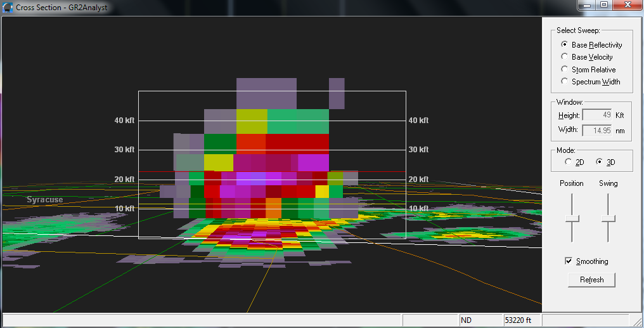Viewport: 644px width, 328px height.
Task: Switch cross section mode to 3D
Action: pyautogui.click(x=605, y=162)
